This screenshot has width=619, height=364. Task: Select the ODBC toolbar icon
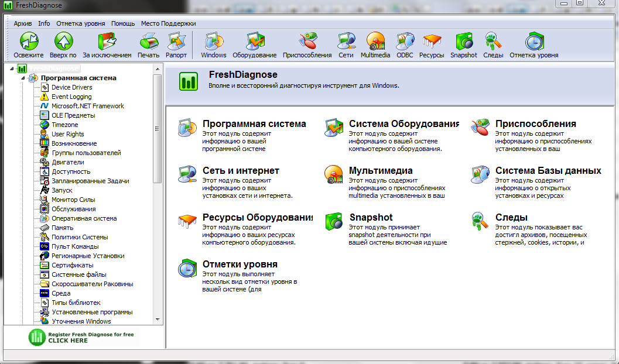(x=405, y=42)
